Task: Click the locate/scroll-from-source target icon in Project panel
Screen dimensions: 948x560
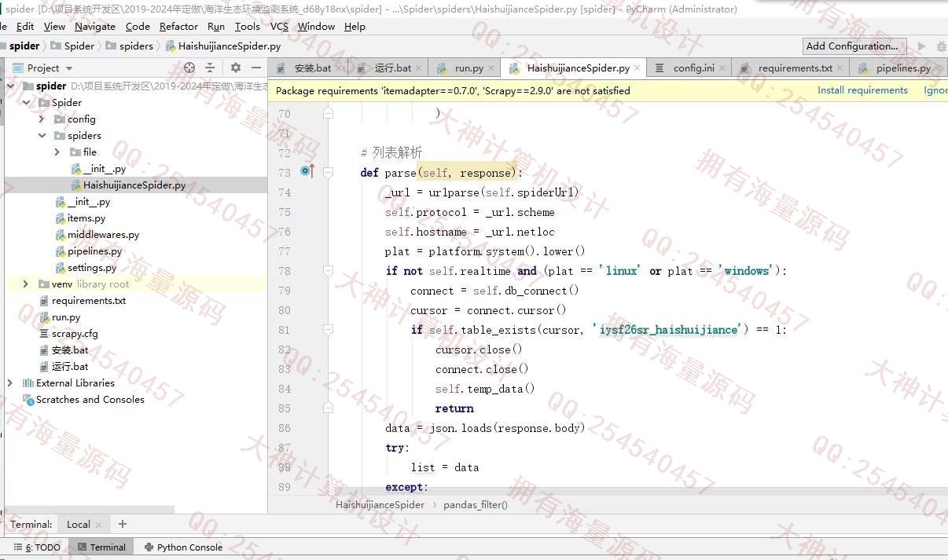Action: tap(189, 68)
